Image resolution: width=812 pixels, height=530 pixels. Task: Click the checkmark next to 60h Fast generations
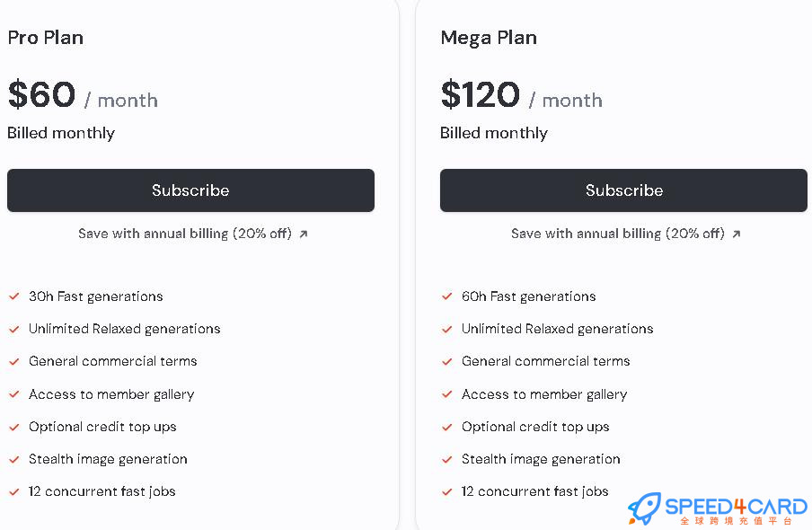(x=447, y=296)
